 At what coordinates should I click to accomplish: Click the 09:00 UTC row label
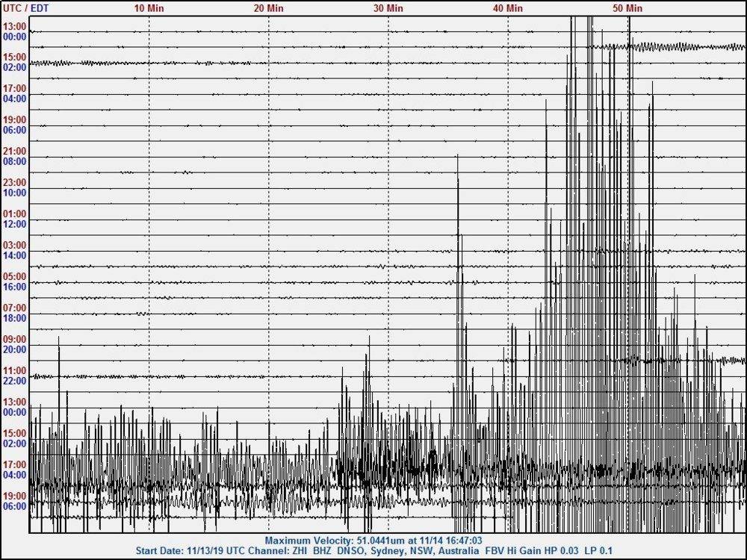[x=15, y=339]
